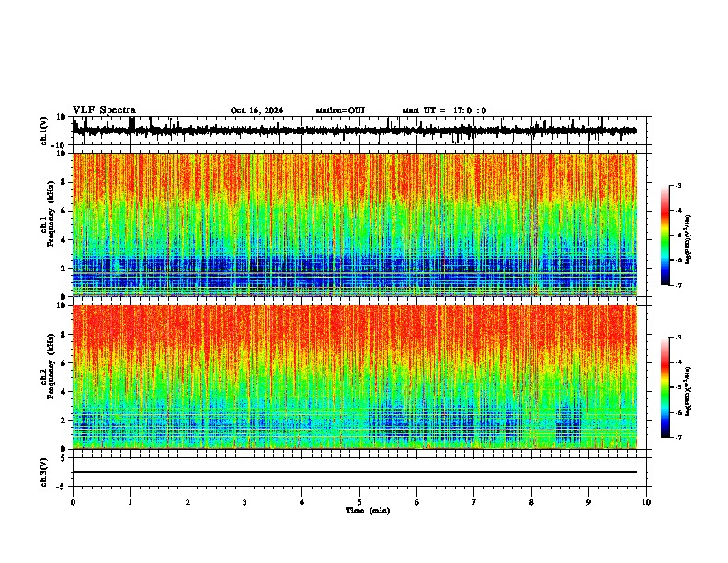Click the ch.2 "Frequency (kHz)" axis label

pyautogui.click(x=51, y=366)
